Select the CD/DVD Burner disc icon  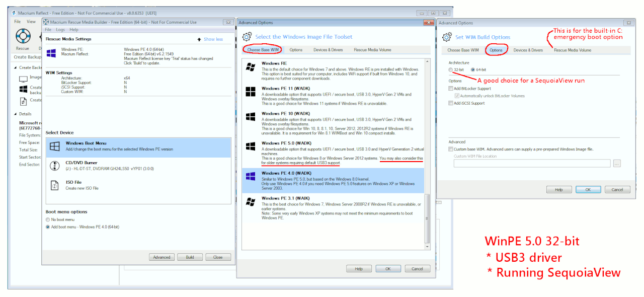tap(55, 166)
